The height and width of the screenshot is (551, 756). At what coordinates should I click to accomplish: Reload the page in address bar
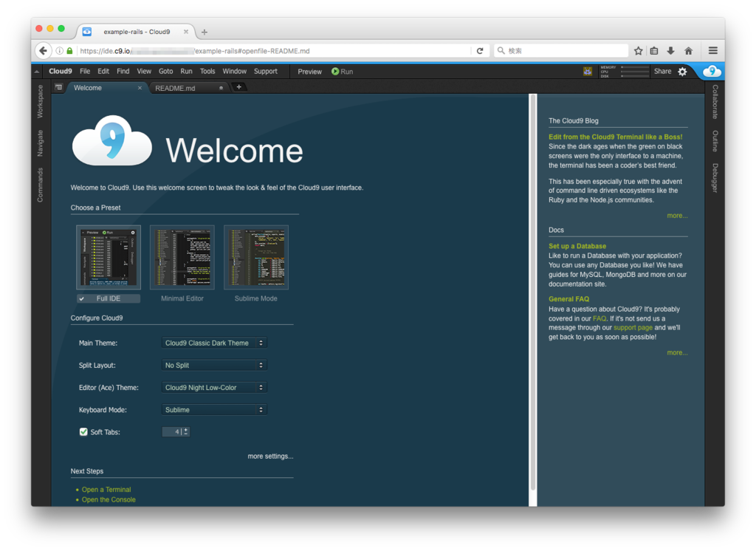tap(480, 51)
